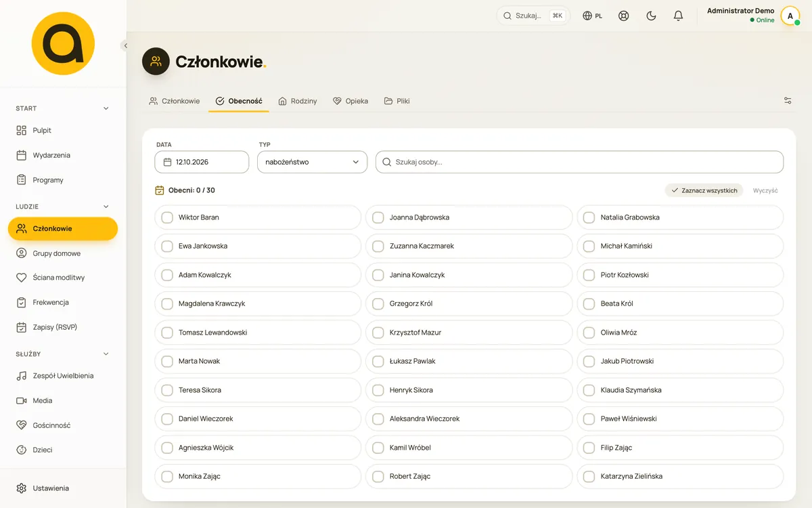Open the Media section

(63, 401)
